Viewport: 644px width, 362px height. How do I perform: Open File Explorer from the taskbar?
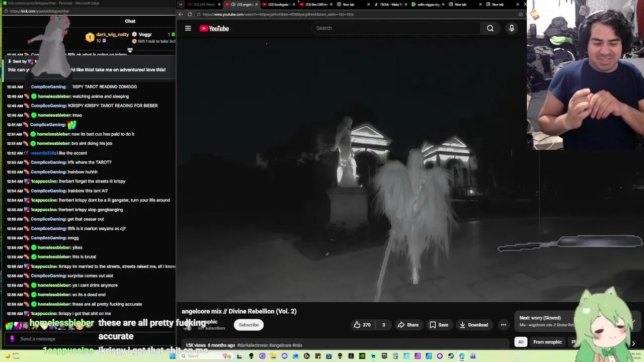tap(273, 356)
